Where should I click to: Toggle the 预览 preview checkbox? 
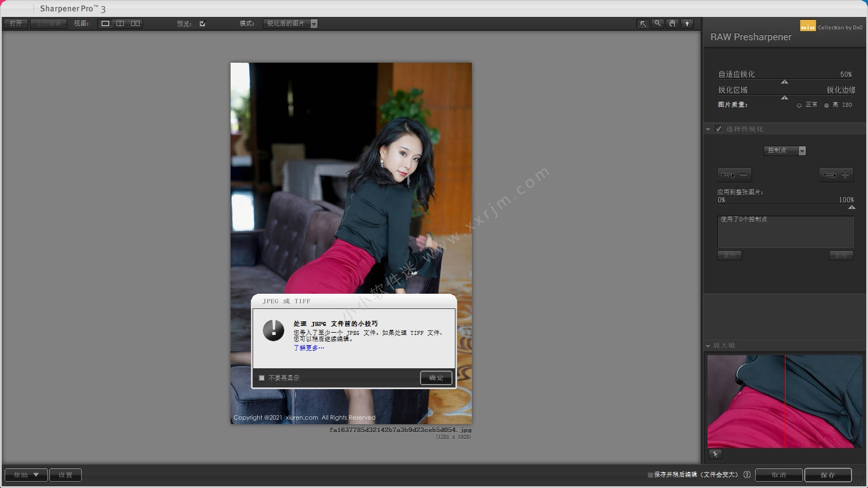tap(202, 24)
